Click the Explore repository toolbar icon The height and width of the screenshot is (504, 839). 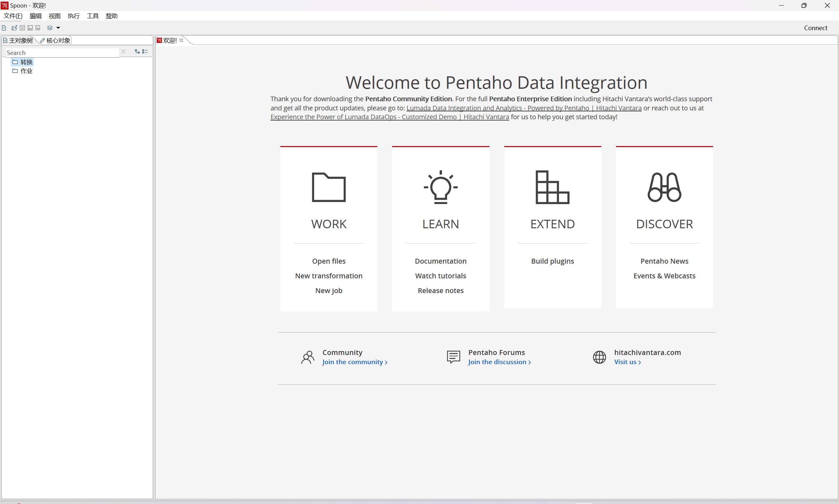click(x=22, y=28)
